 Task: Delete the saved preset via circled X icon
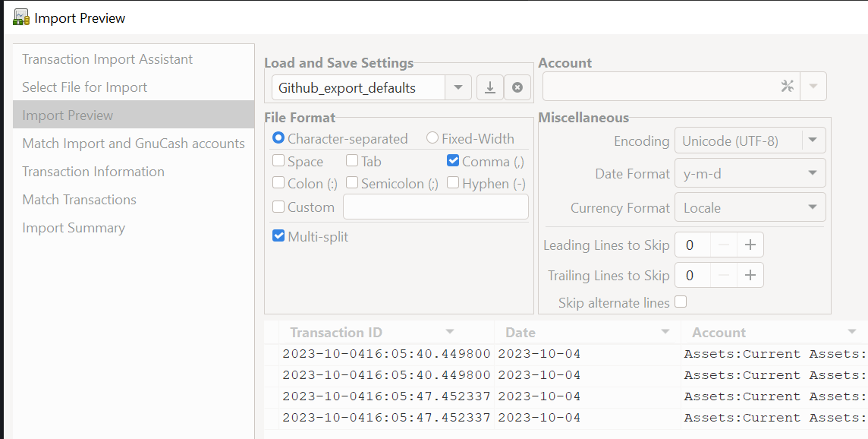click(517, 87)
